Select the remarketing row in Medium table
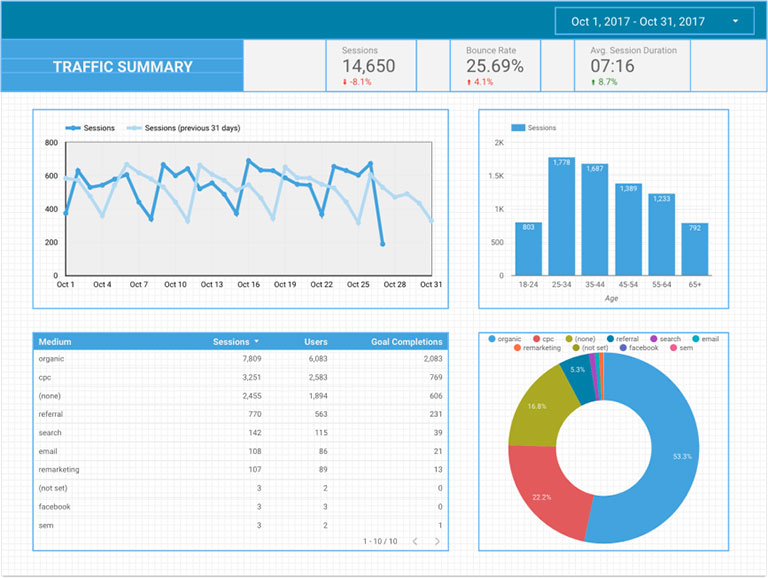768x578 pixels. point(240,469)
